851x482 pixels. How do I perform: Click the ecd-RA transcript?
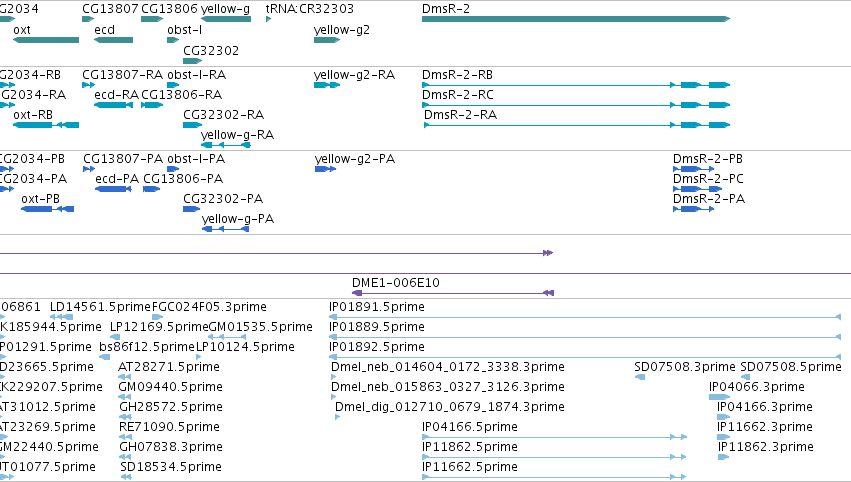(x=113, y=105)
